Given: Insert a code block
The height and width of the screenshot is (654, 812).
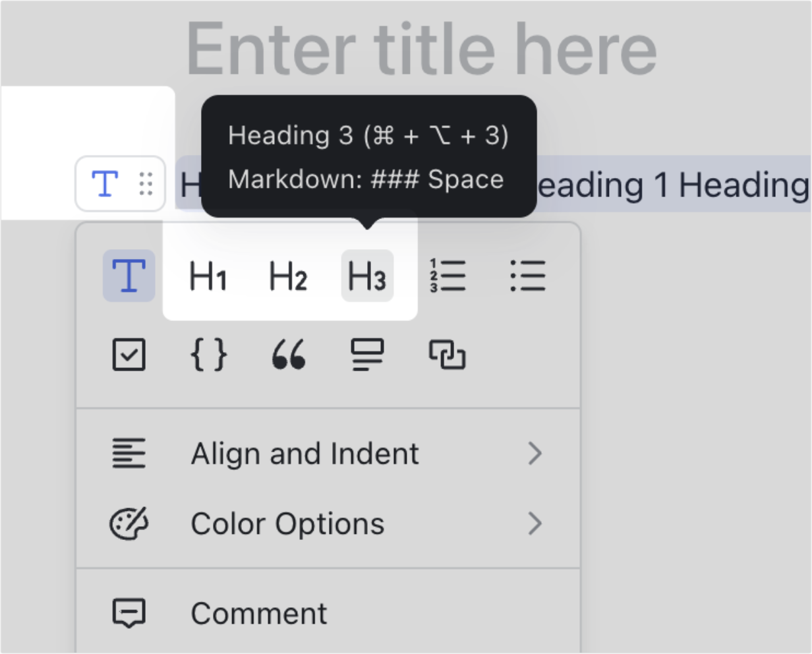Looking at the screenshot, I should [x=209, y=355].
